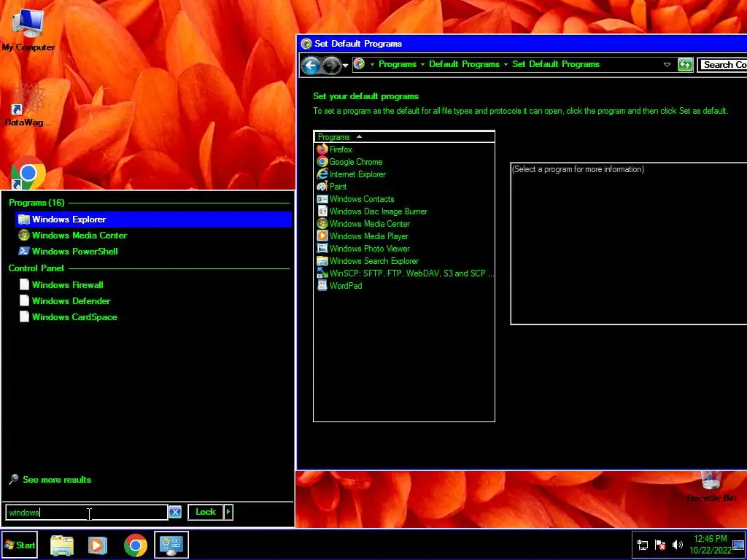Click the address bar refresh button
The image size is (747, 560).
[x=685, y=65]
